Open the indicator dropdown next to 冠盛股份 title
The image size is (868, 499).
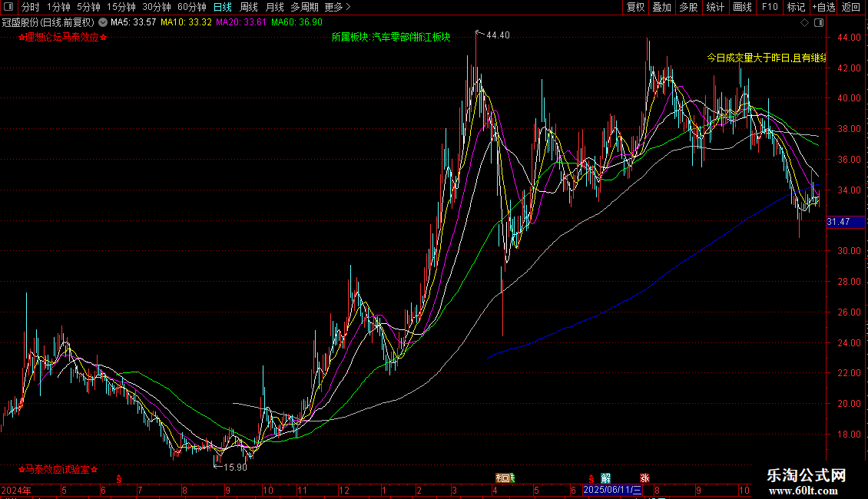(x=103, y=23)
